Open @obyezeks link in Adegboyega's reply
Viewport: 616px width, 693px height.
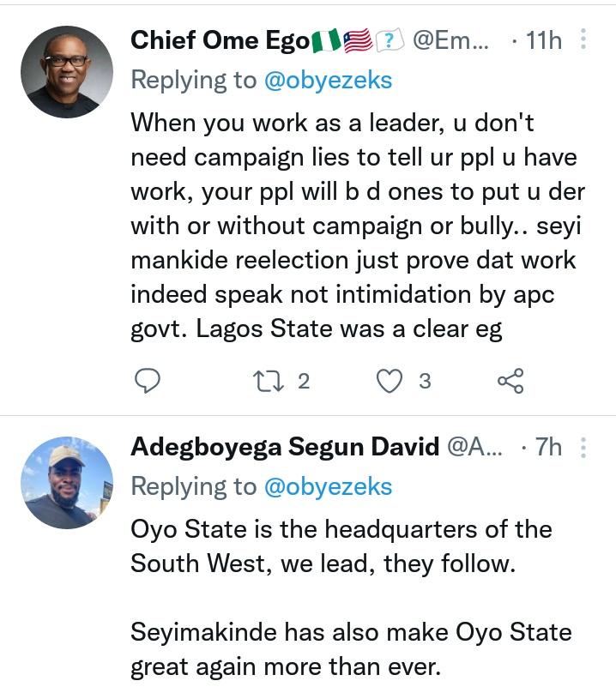click(328, 487)
